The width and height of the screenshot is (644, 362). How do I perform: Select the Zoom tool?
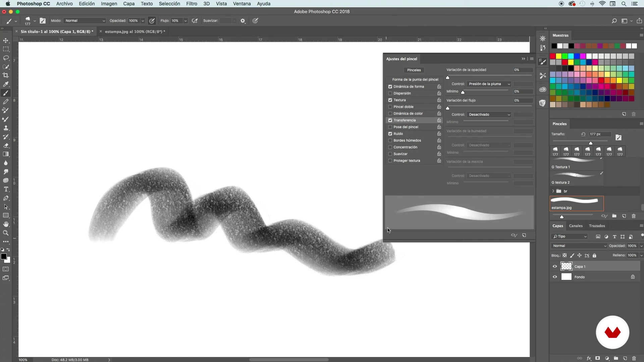pyautogui.click(x=6, y=233)
